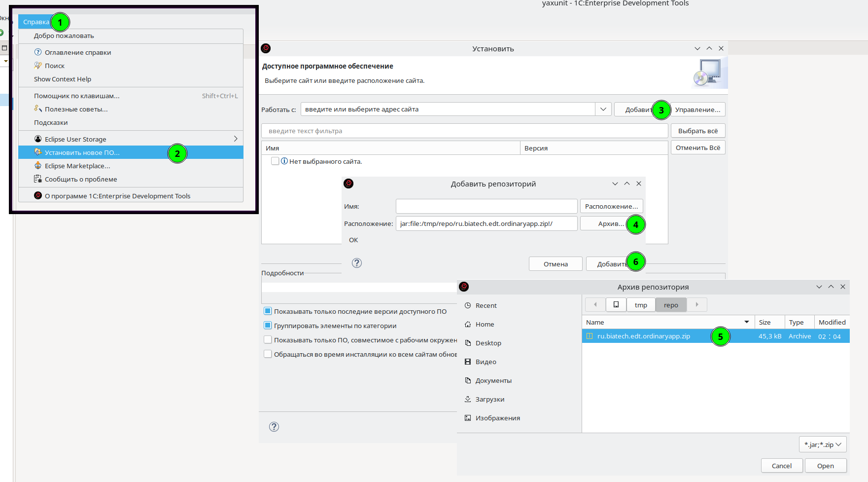868x482 pixels.
Task: Click the filter text field
Action: click(x=465, y=131)
